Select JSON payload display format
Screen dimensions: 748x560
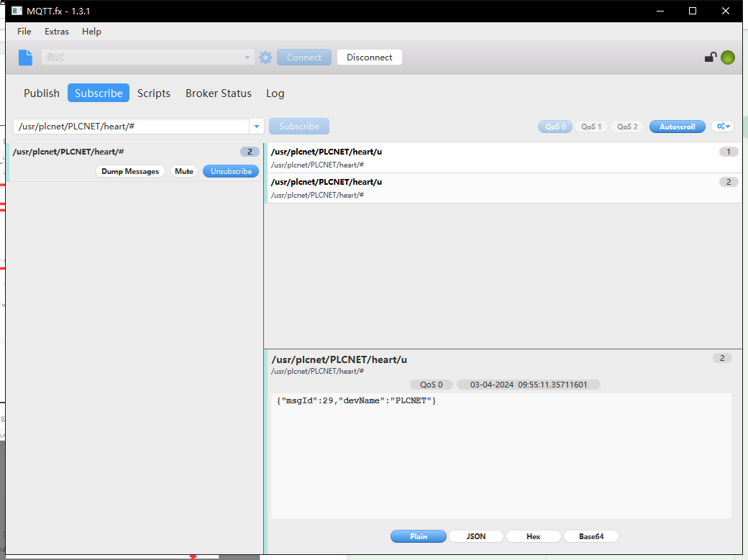point(475,536)
